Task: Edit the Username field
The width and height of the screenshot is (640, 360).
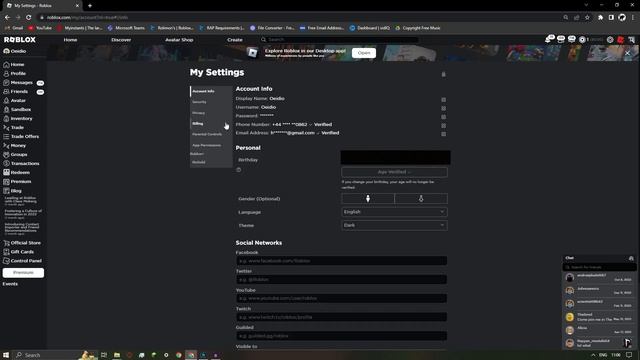Action: tap(443, 108)
